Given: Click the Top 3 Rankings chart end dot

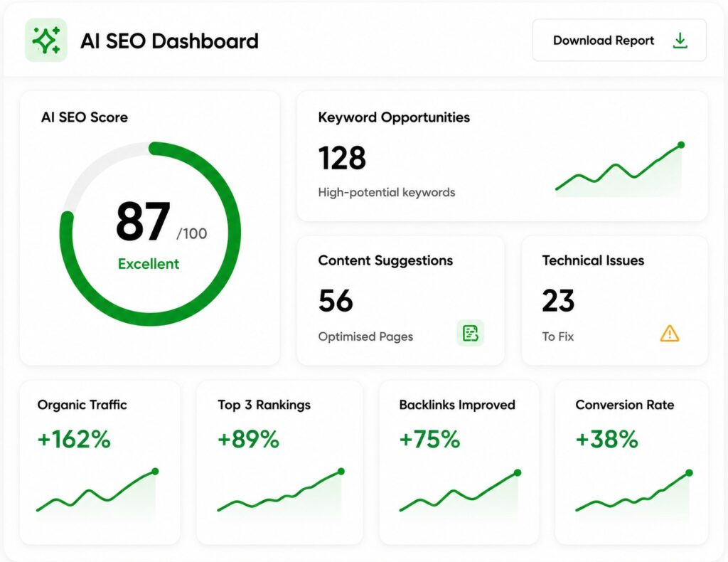Looking at the screenshot, I should coord(341,472).
